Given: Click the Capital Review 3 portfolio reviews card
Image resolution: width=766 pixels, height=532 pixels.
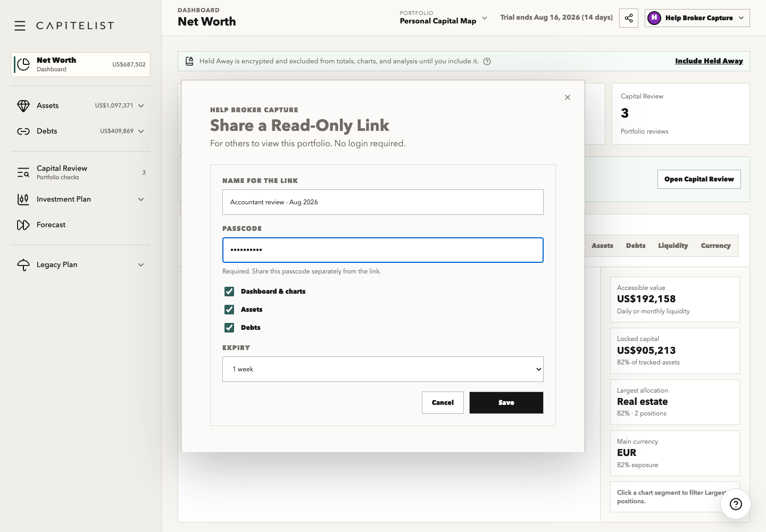Looking at the screenshot, I should coord(681,114).
